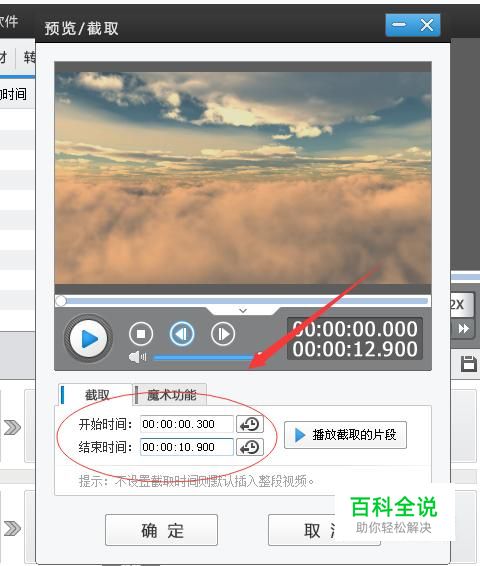Capture current time as end time
Image resolution: width=480 pixels, height=566 pixels.
coord(250,447)
